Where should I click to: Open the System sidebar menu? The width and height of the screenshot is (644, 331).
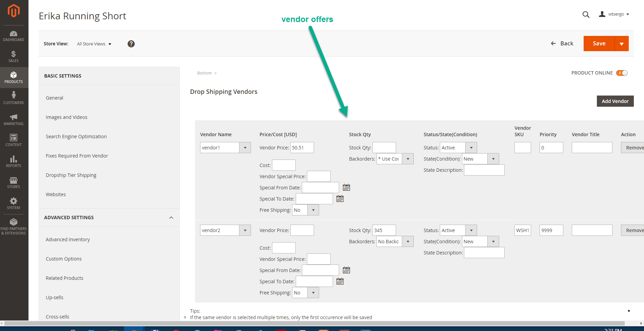point(14,204)
